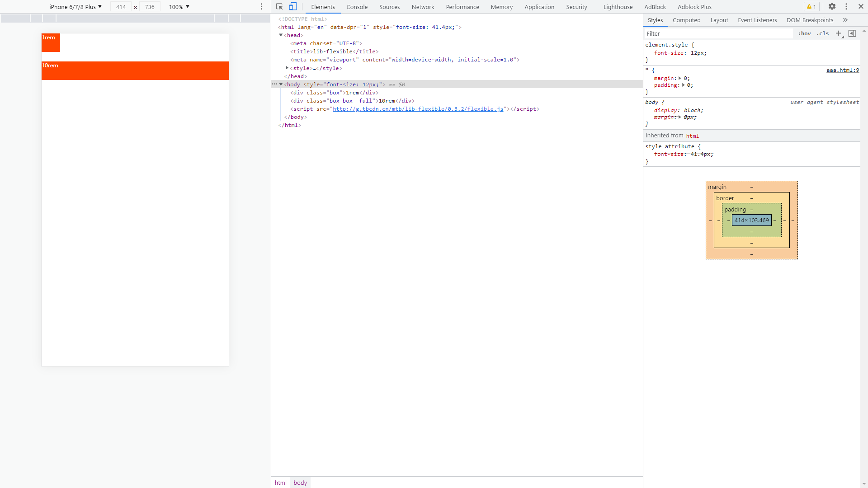Swap dimensions rotate icon between width and height
This screenshot has width=868, height=488.
[x=135, y=7]
